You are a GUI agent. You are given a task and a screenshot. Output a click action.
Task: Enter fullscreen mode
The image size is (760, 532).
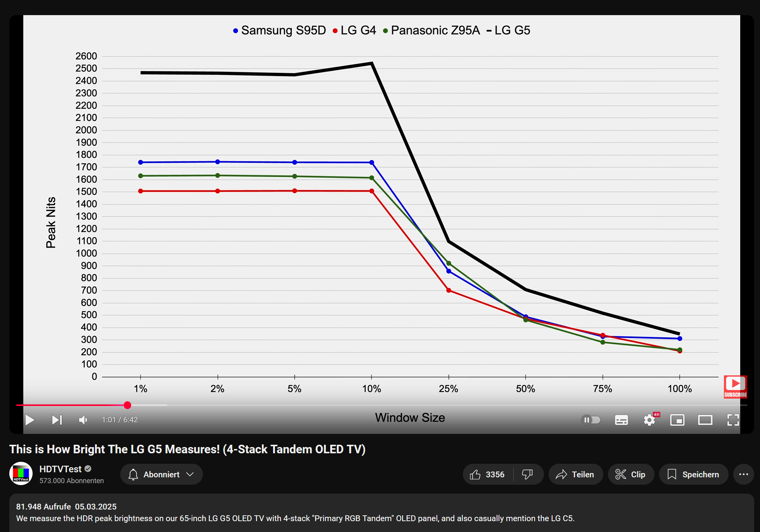(x=733, y=420)
